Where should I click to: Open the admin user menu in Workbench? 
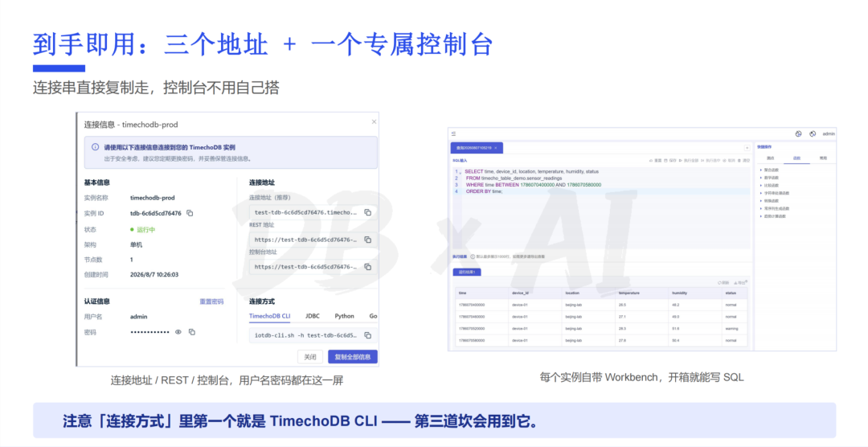[x=829, y=134]
